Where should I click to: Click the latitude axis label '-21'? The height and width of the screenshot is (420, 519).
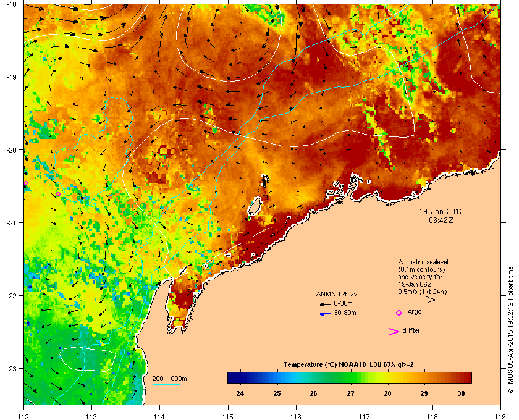pos(11,223)
